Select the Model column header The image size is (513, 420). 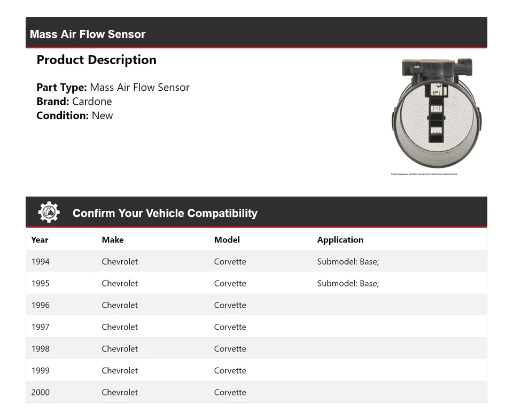point(227,240)
